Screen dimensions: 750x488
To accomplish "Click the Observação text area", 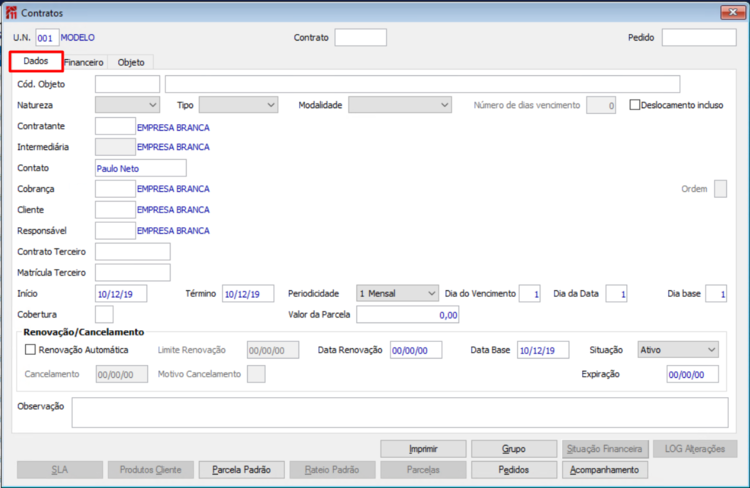I will (x=400, y=412).
